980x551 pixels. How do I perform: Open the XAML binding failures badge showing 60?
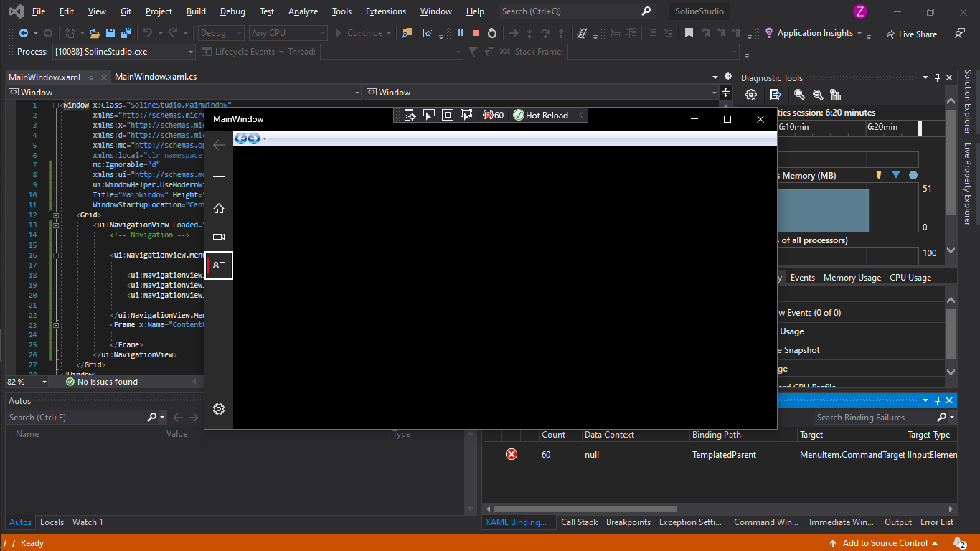click(493, 115)
